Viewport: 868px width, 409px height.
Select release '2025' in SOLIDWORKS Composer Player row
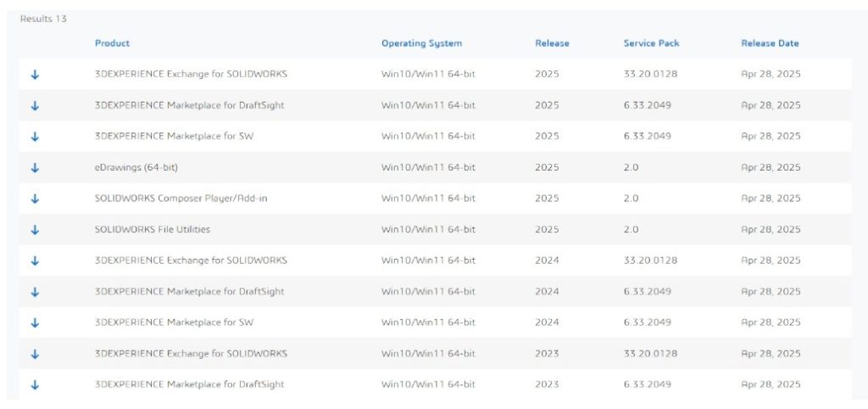tap(547, 199)
